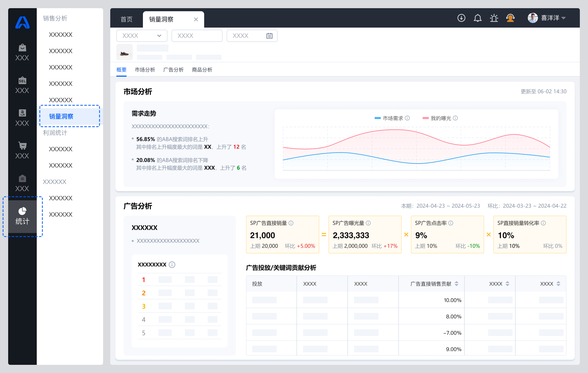This screenshot has height=373, width=588.
Task: Select the 统计 pie chart icon
Action: tap(22, 211)
